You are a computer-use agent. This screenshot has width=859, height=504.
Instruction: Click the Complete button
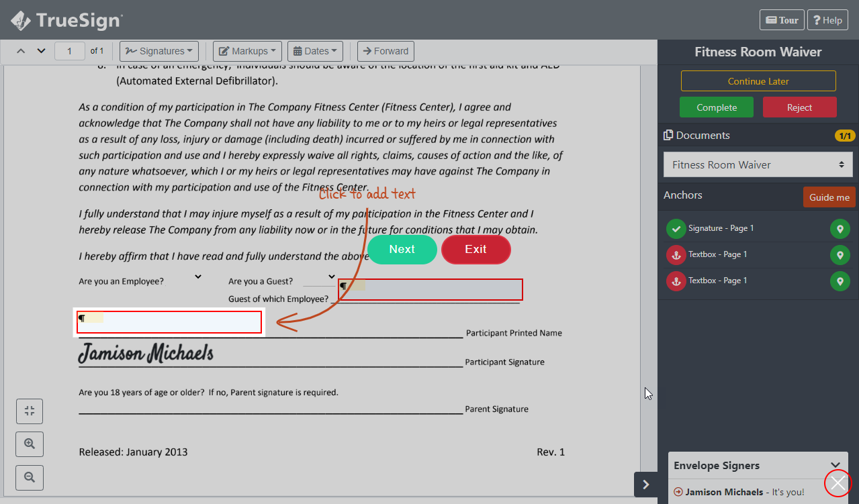(716, 107)
